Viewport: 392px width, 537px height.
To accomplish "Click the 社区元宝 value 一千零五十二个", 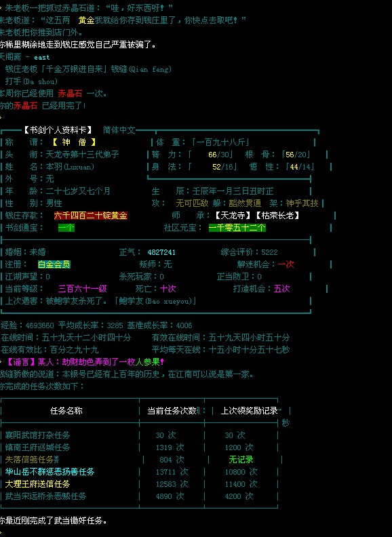I will point(237,228).
